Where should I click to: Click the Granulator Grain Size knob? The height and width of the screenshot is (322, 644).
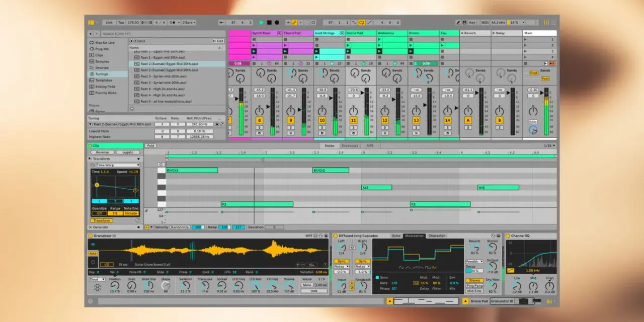[149, 285]
